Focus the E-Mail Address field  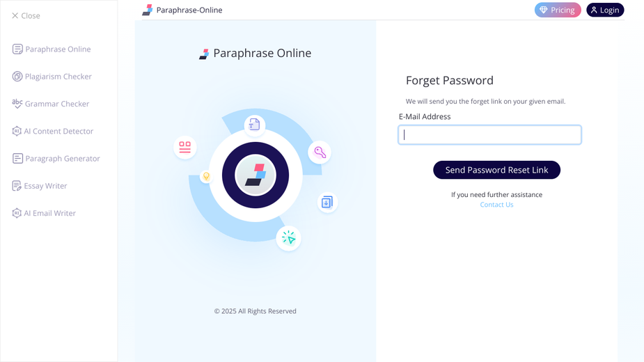pos(489,135)
